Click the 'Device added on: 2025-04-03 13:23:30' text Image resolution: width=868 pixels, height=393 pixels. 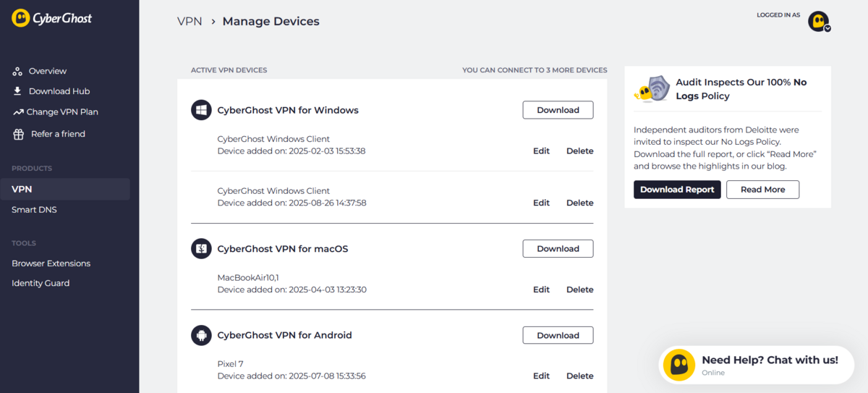pos(292,290)
